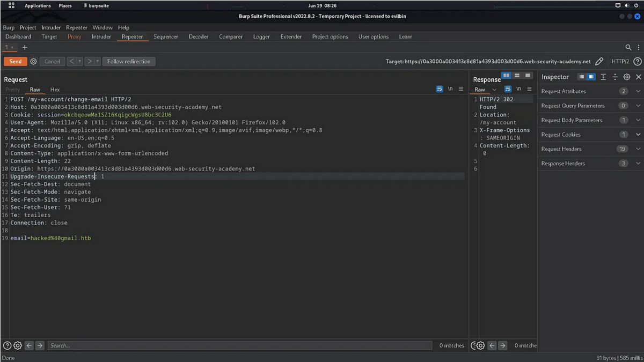The width and height of the screenshot is (644, 362).
Task: Expand Request Attributes section
Action: (x=638, y=92)
